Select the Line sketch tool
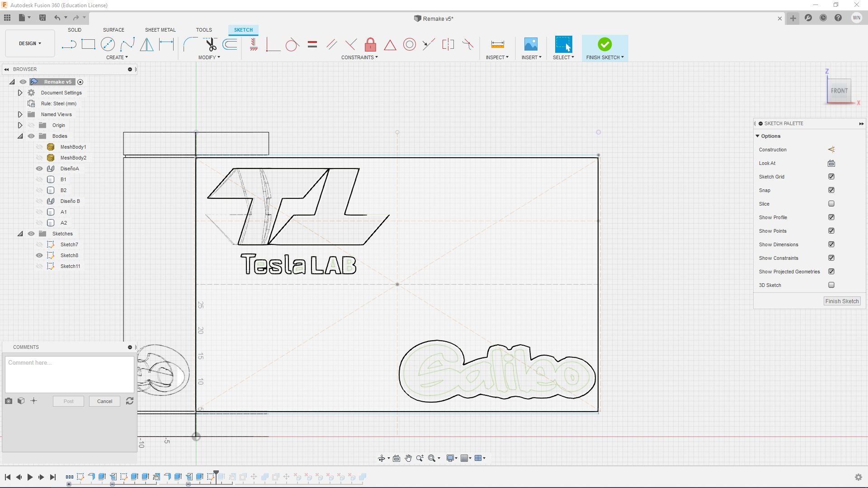 (69, 44)
